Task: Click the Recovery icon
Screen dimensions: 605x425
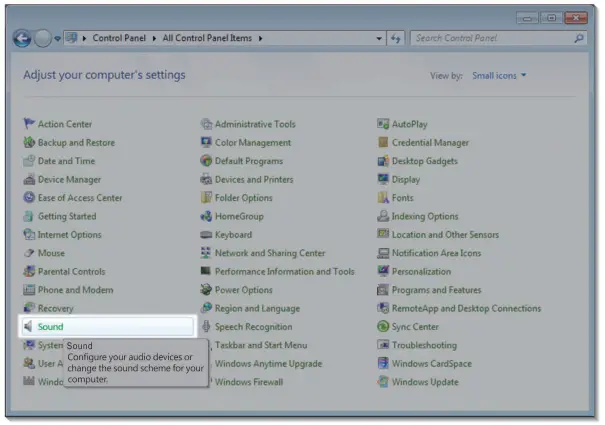Action: [x=29, y=308]
